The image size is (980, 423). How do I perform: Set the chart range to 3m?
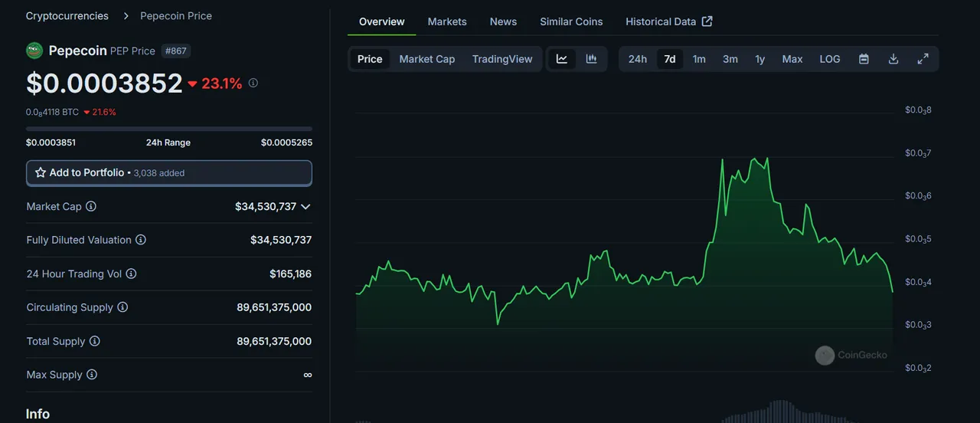pyautogui.click(x=730, y=59)
